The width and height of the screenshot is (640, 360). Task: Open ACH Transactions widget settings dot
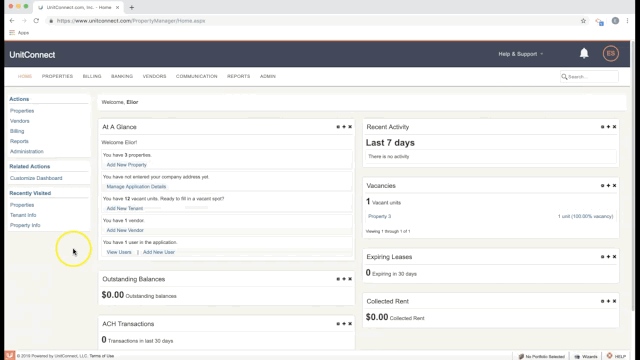coord(338,324)
